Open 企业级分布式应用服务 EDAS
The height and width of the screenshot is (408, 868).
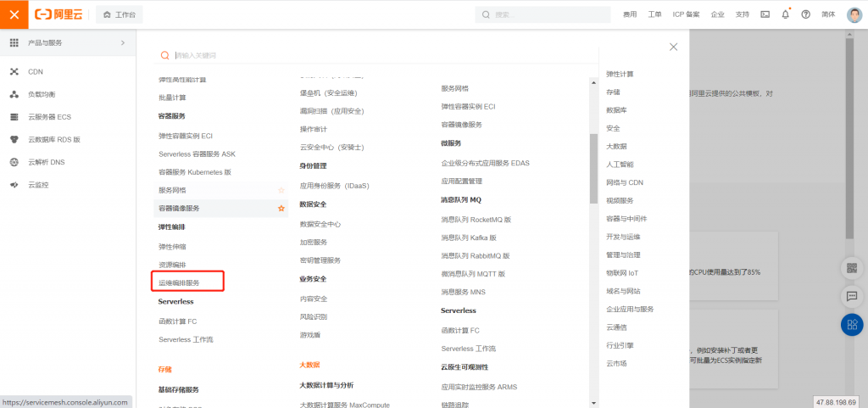pyautogui.click(x=485, y=164)
